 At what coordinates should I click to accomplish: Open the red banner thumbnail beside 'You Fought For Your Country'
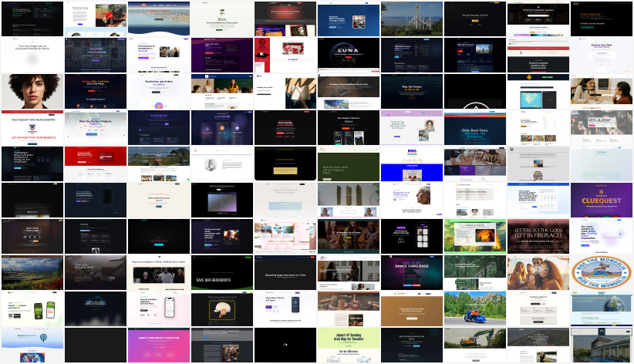[96, 163]
